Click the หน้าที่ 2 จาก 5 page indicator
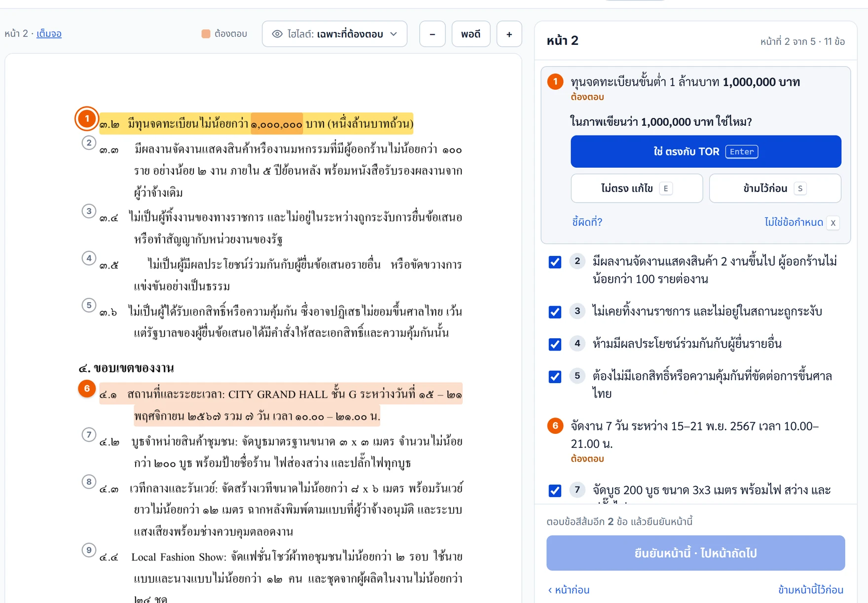 802,41
